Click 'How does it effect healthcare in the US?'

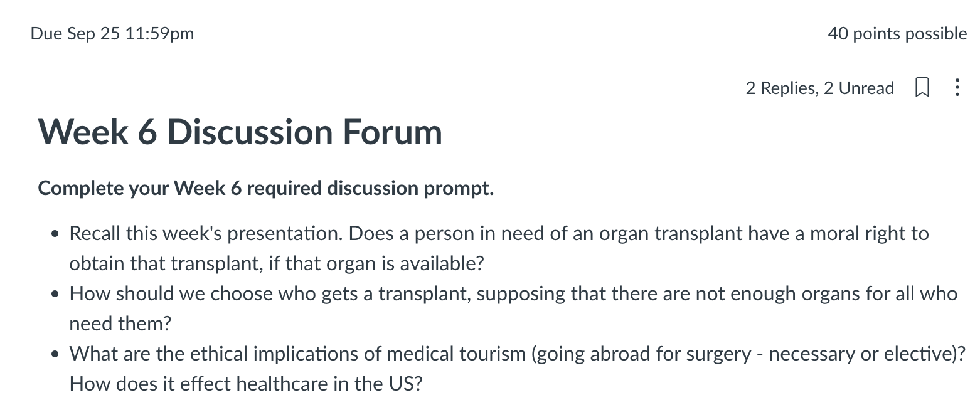pos(246,383)
